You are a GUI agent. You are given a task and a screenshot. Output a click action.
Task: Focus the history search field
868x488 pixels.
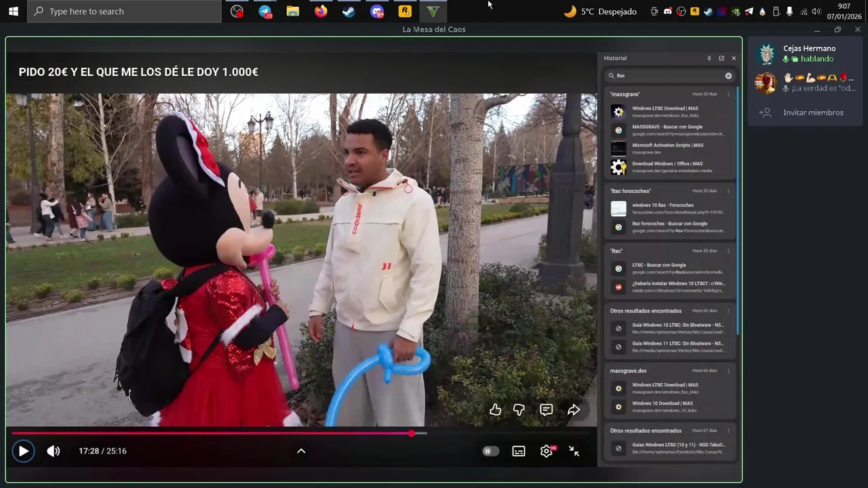coord(670,76)
